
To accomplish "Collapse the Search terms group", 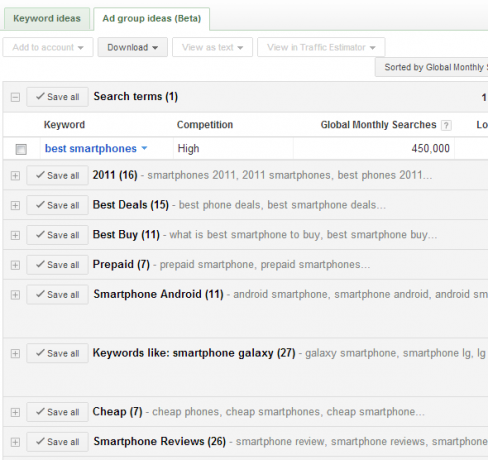I will tap(15, 97).
